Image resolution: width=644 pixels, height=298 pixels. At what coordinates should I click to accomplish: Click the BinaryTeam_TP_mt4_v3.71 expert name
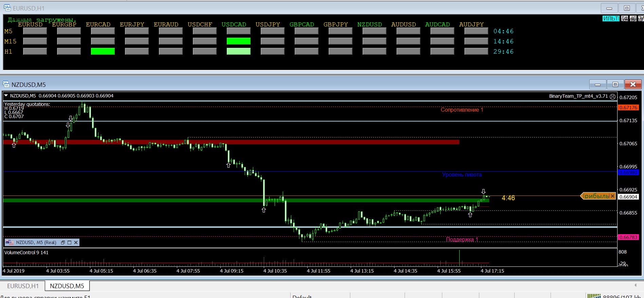[578, 96]
